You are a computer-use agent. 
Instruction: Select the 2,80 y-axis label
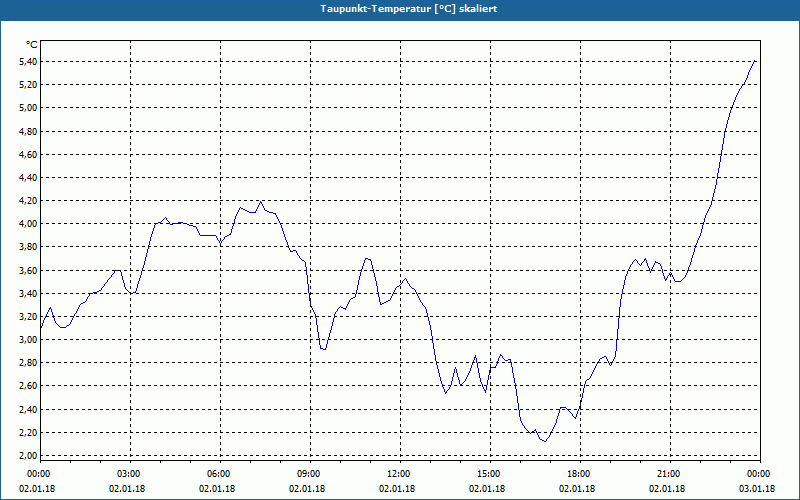29,363
